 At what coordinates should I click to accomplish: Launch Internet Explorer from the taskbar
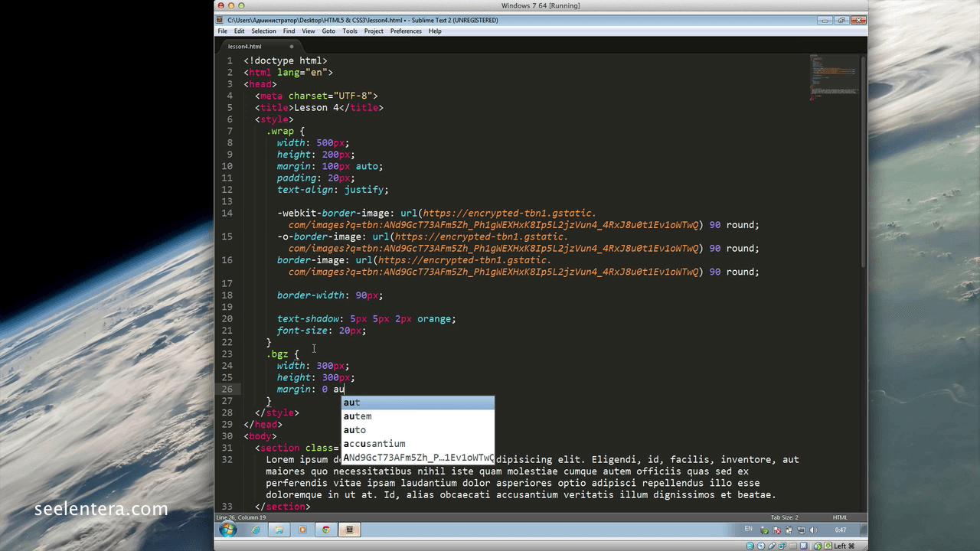[255, 530]
